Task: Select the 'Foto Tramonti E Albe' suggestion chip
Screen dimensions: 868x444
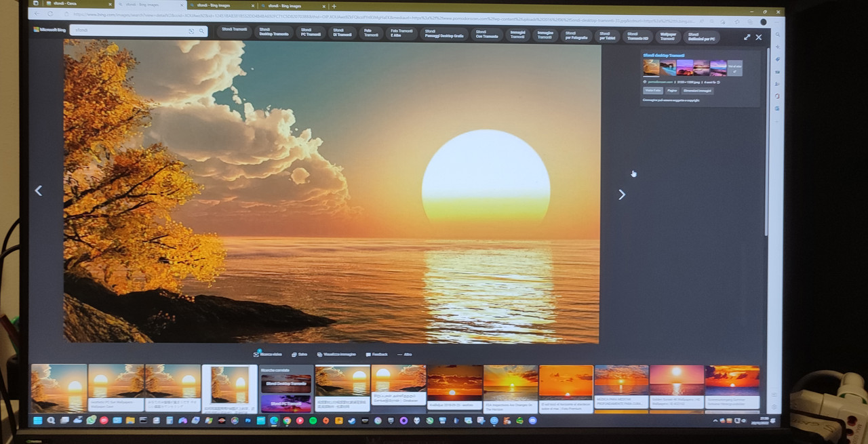Action: coord(401,33)
